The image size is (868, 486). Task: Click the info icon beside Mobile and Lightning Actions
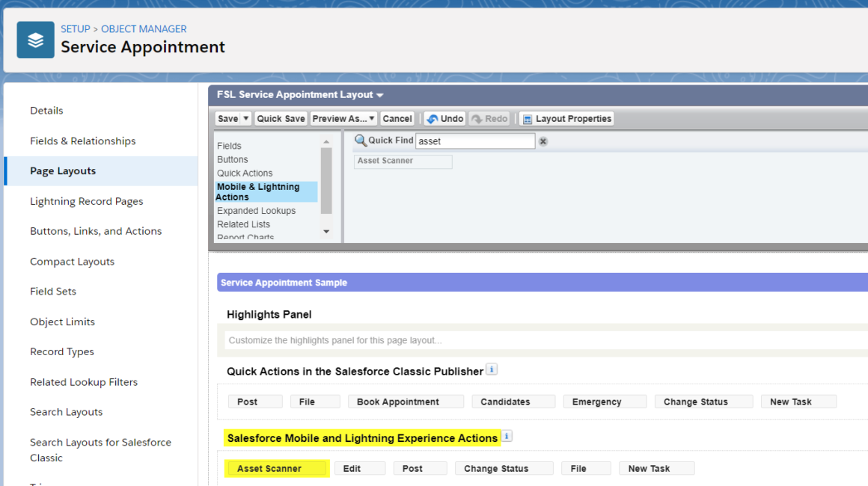507,436
